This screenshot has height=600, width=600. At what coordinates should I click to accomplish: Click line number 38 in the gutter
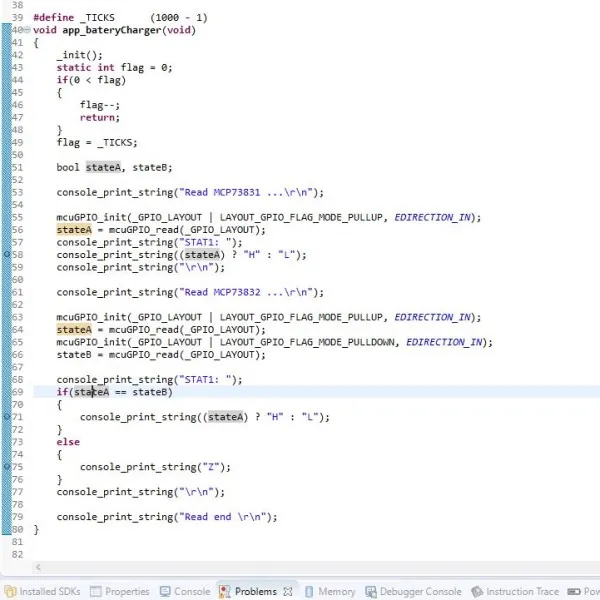tap(17, 5)
